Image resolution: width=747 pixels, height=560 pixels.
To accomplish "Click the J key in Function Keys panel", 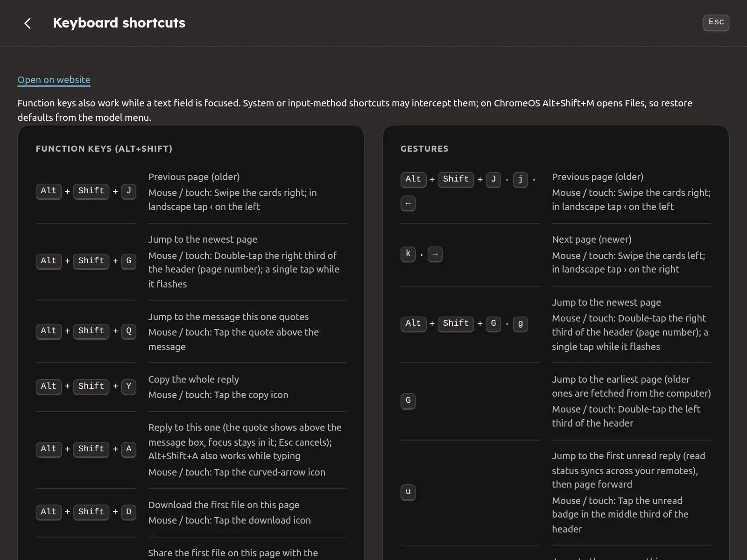I will (129, 191).
